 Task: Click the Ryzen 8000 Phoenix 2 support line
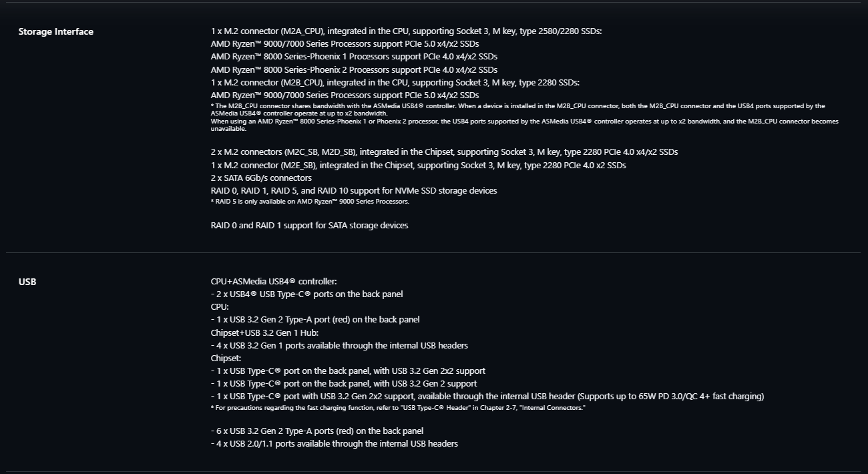click(x=354, y=69)
